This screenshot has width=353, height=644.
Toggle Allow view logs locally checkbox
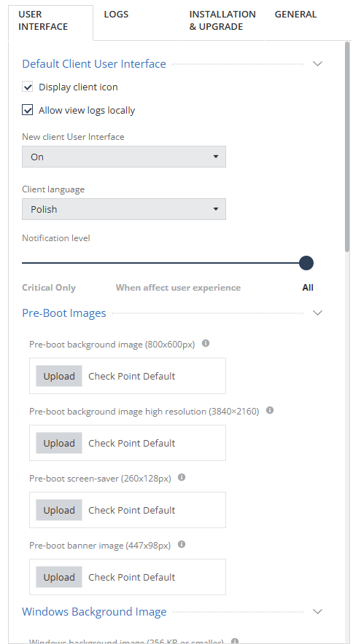click(28, 110)
